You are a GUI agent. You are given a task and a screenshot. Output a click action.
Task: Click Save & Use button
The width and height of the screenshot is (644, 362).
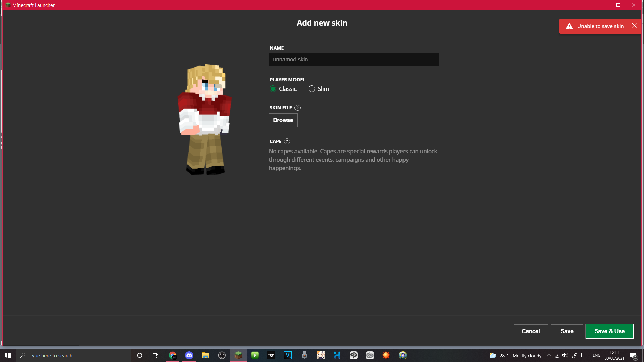pyautogui.click(x=609, y=331)
